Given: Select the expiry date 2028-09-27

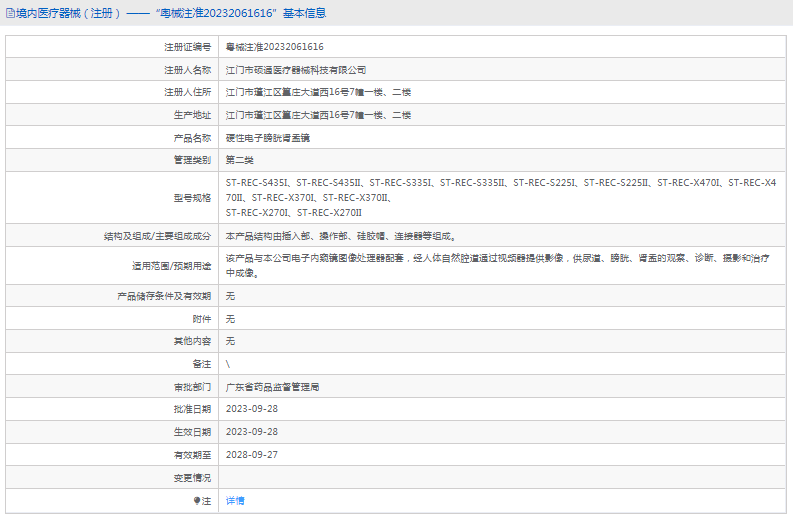Looking at the screenshot, I should click(x=252, y=455).
